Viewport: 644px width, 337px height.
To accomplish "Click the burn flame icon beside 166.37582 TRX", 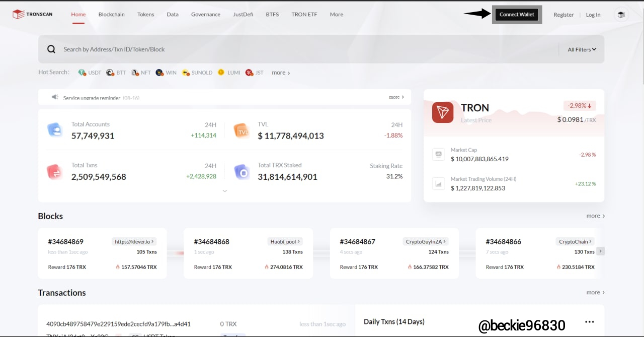I will (410, 267).
